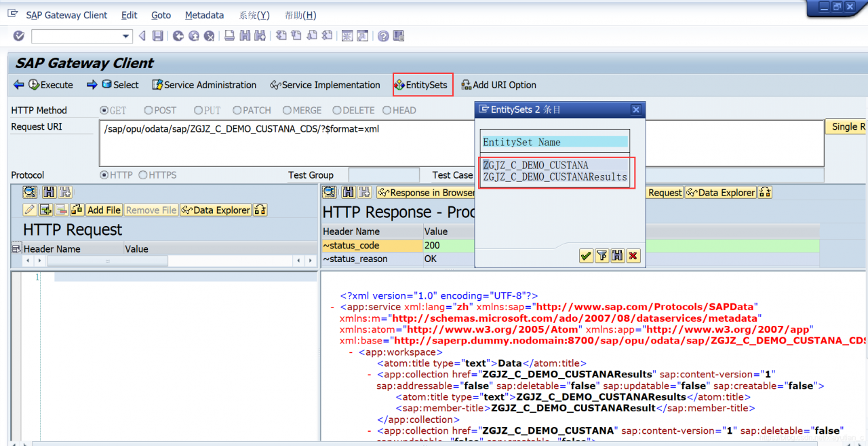Click the Select button with database icon
The image size is (868, 446).
click(x=120, y=85)
